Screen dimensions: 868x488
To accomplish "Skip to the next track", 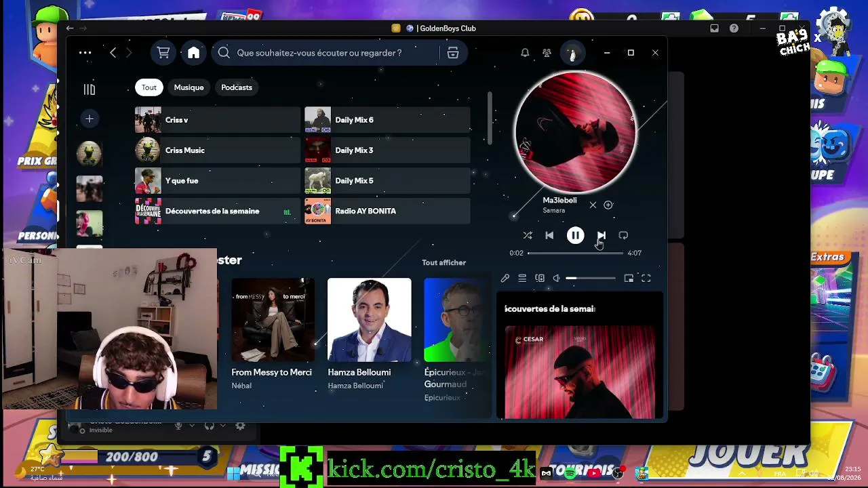I will click(601, 235).
